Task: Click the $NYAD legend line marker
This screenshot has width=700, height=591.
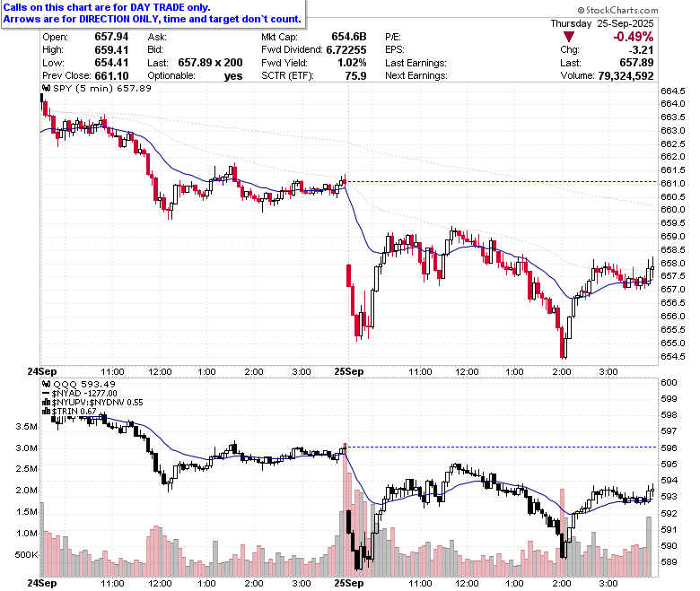Action: tap(47, 394)
